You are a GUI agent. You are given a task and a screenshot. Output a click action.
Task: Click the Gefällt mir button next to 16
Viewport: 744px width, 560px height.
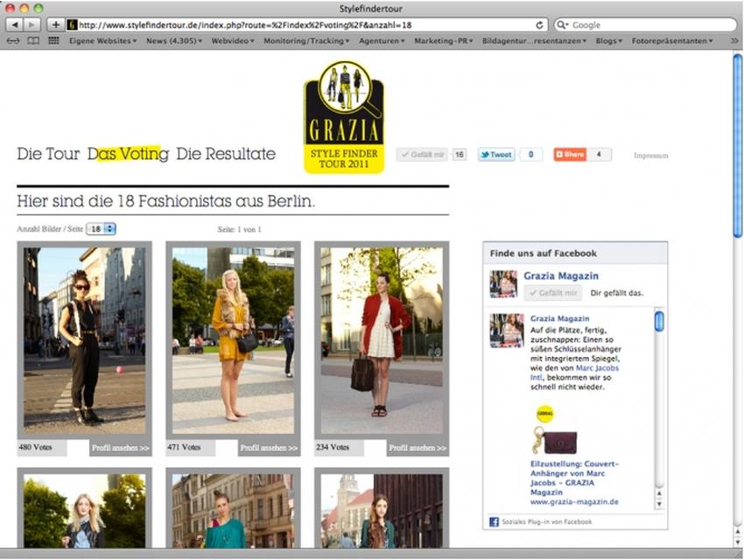[422, 155]
